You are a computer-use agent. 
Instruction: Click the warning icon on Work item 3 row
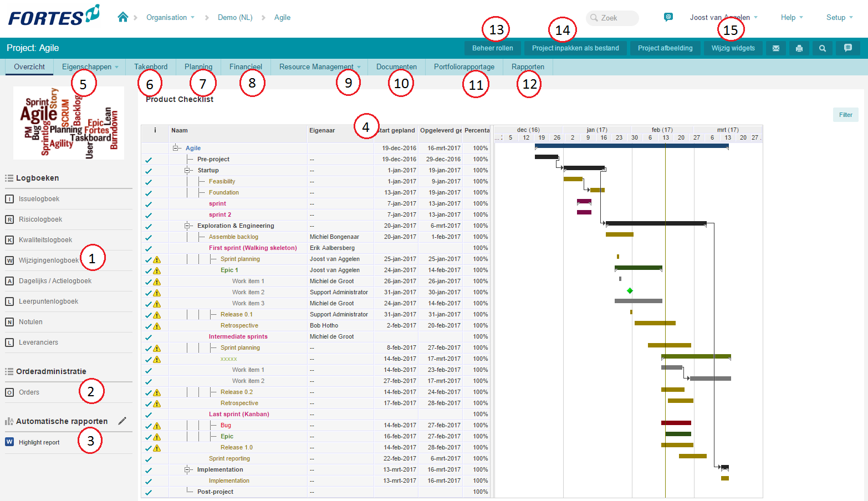[157, 304]
